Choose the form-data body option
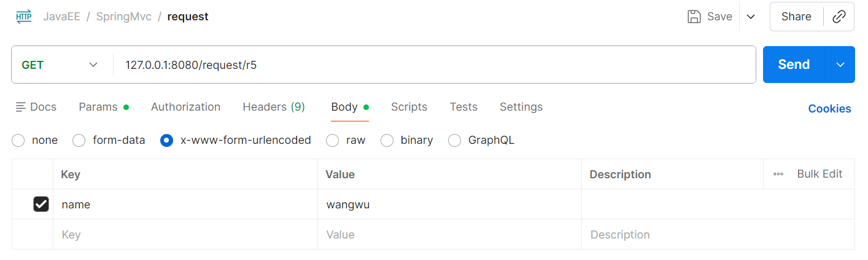Viewport: 868px width, 260px height. tap(79, 140)
